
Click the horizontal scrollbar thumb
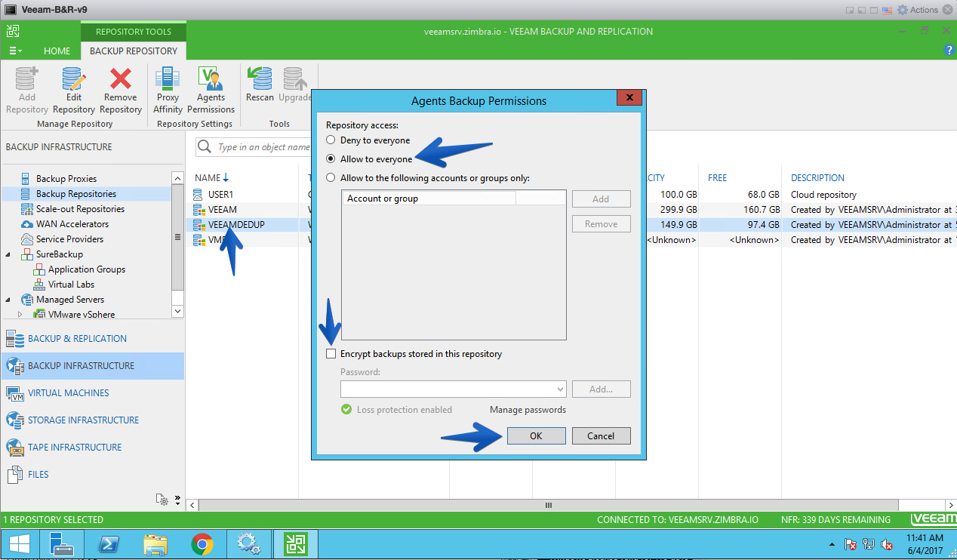coord(549,505)
